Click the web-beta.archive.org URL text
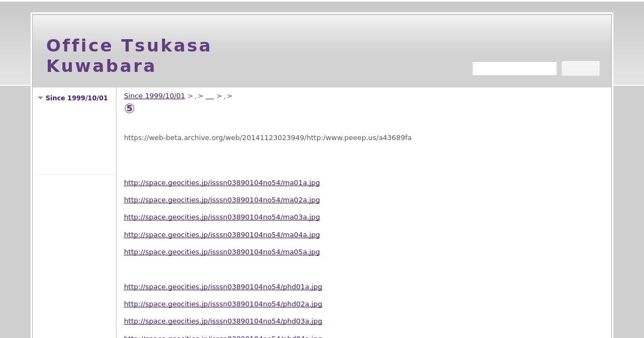The height and width of the screenshot is (338, 644). (268, 138)
